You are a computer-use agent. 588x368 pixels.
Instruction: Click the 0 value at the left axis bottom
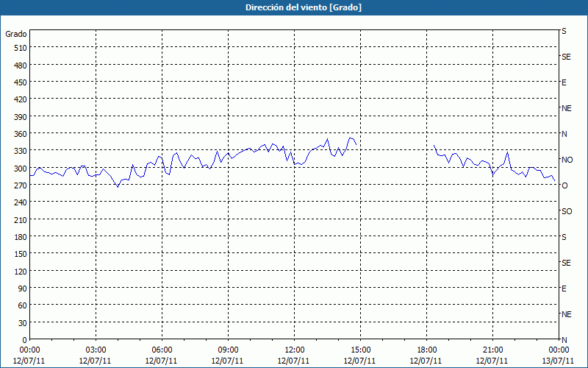point(25,340)
